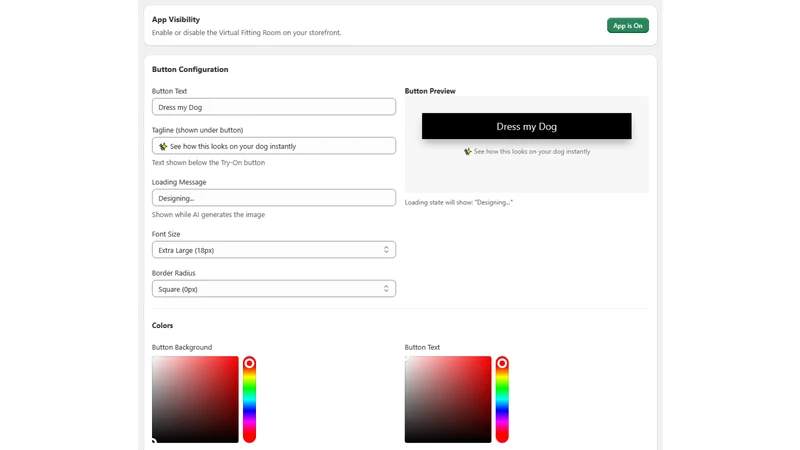
Task: Click 'Shown while AI generates the image' hint
Action: (x=208, y=215)
